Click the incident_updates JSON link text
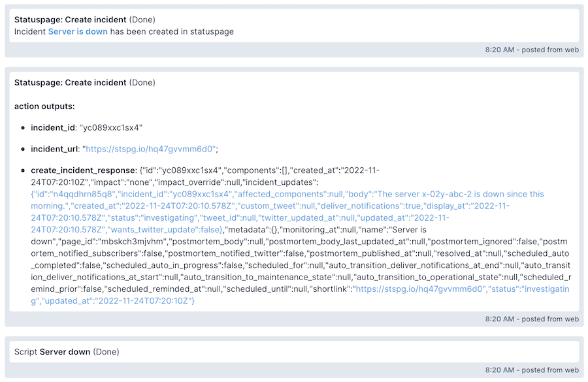Viewport: 588px width, 382px height. click(x=287, y=212)
